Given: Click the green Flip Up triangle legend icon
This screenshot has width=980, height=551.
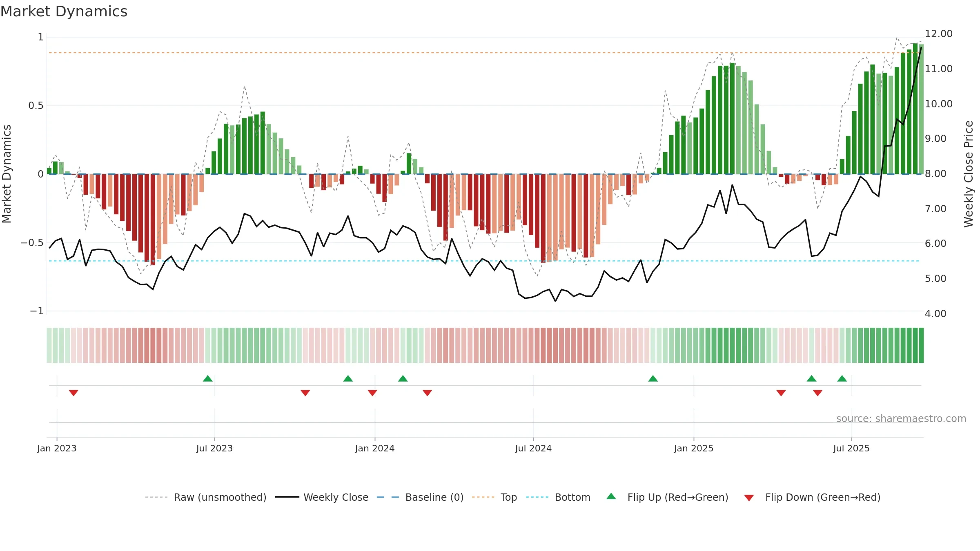Looking at the screenshot, I should pos(611,496).
